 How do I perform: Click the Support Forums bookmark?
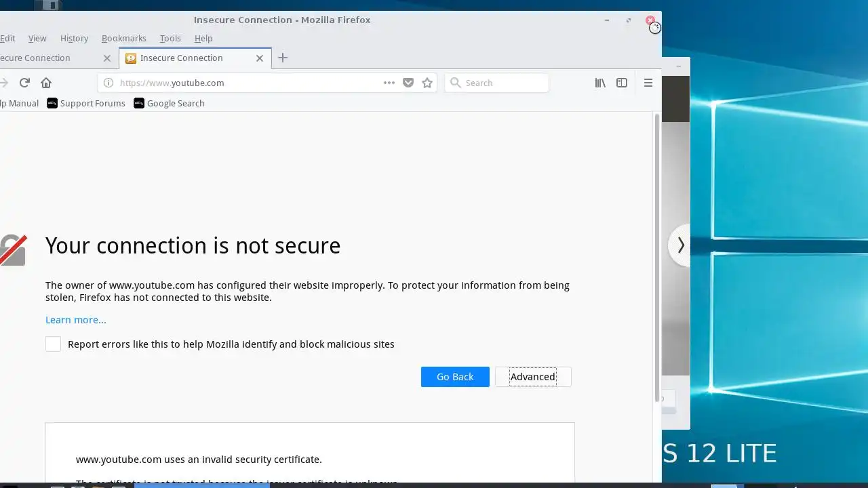[86, 103]
